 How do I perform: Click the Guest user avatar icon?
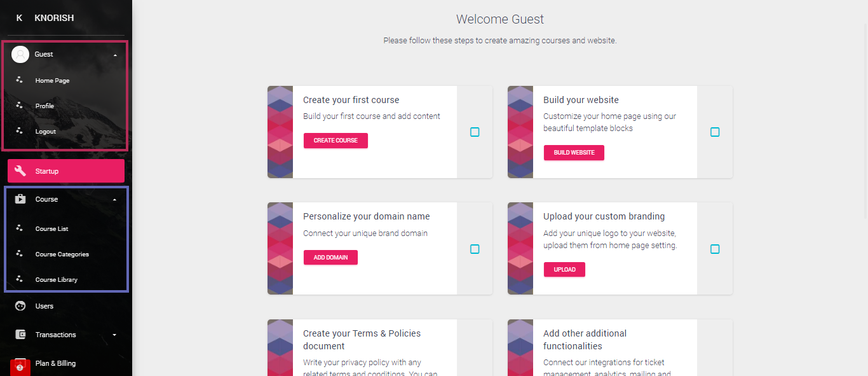coord(20,54)
